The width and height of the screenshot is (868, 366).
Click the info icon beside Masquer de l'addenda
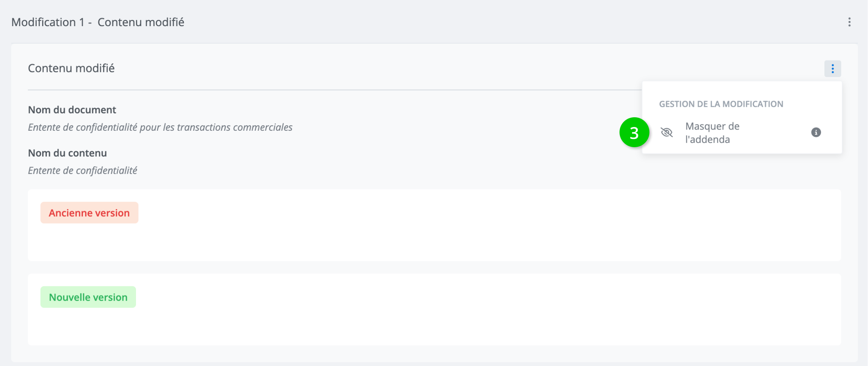816,132
